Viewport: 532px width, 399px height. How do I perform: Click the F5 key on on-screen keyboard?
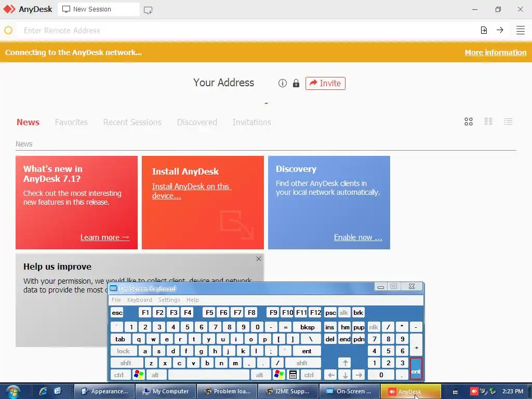[x=210, y=313]
